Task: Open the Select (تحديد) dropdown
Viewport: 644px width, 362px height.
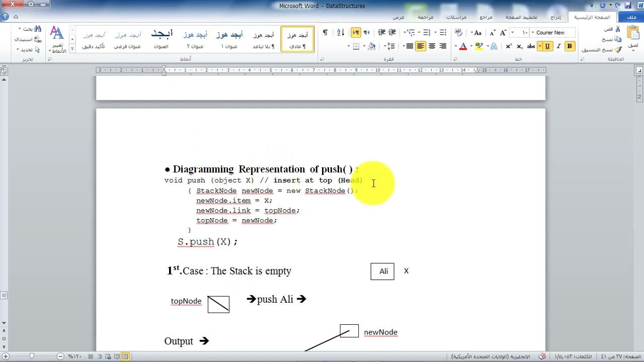Action: 29,50
